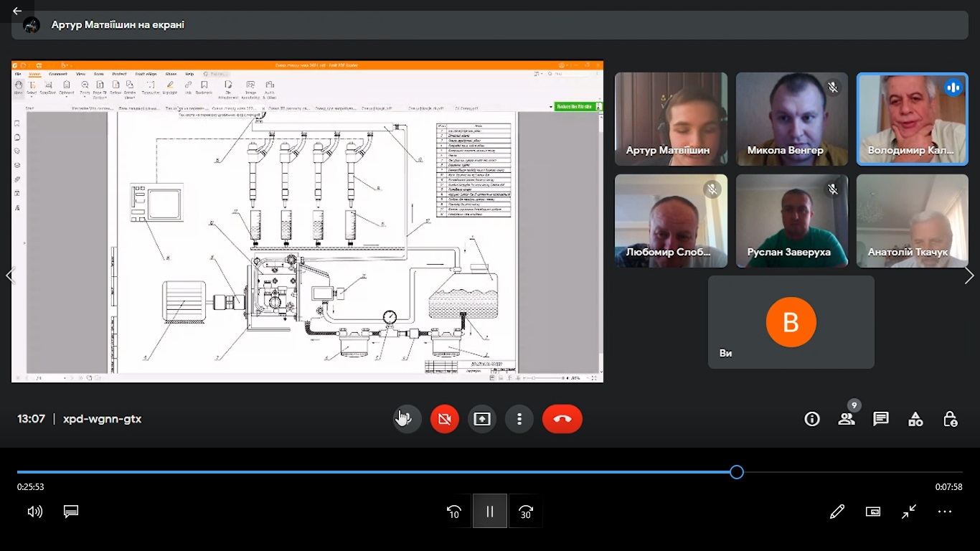Open more options ellipsis in player

(x=945, y=512)
